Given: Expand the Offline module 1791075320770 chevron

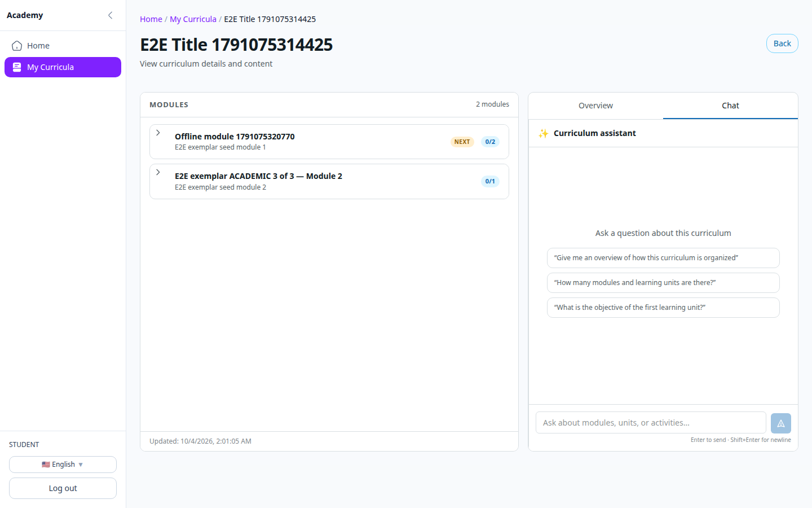Looking at the screenshot, I should [158, 133].
